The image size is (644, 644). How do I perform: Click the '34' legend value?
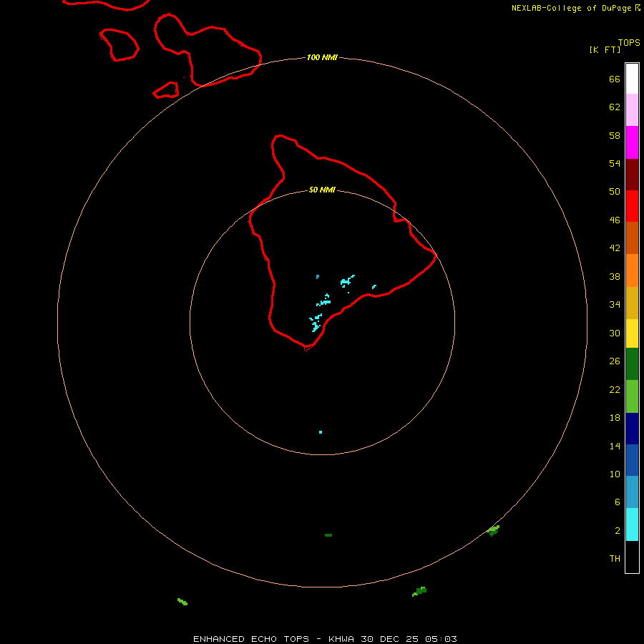point(615,305)
